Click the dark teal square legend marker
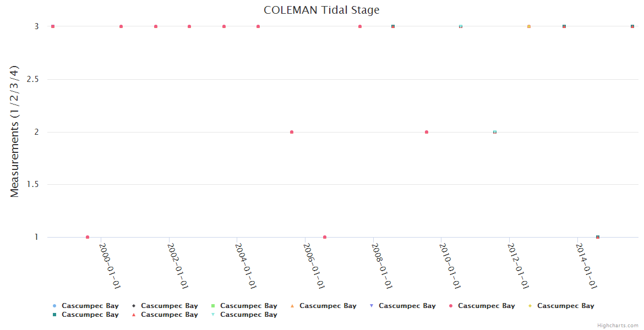 [x=54, y=315]
